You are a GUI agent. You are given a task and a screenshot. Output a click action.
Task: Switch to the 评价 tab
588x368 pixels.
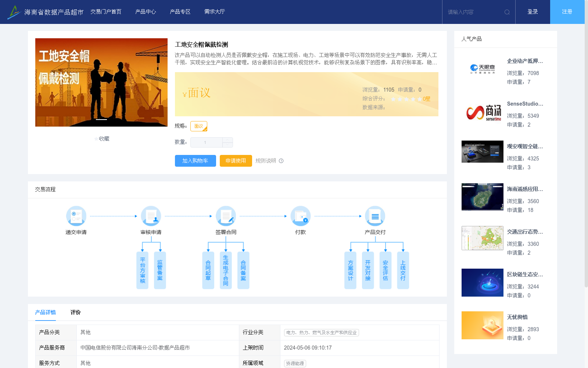76,312
